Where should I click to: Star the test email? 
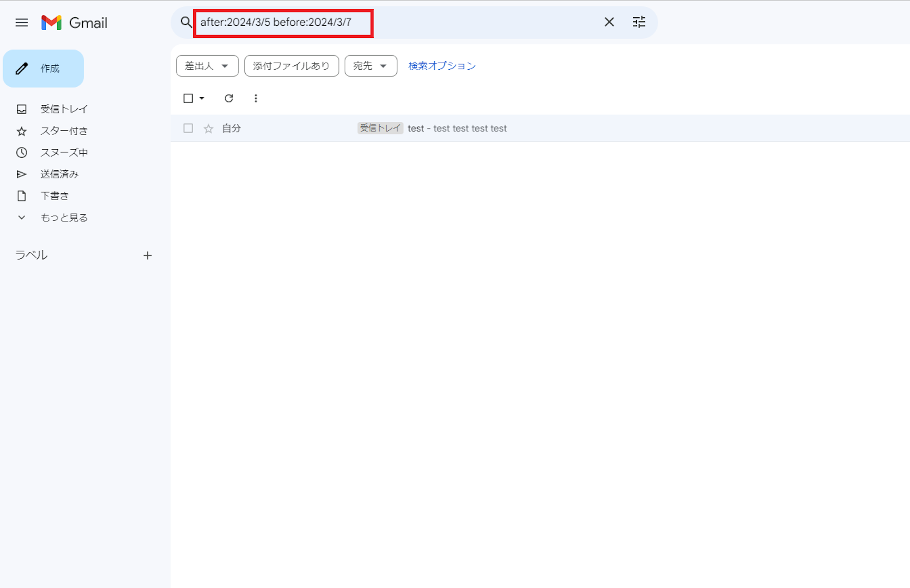pos(208,128)
